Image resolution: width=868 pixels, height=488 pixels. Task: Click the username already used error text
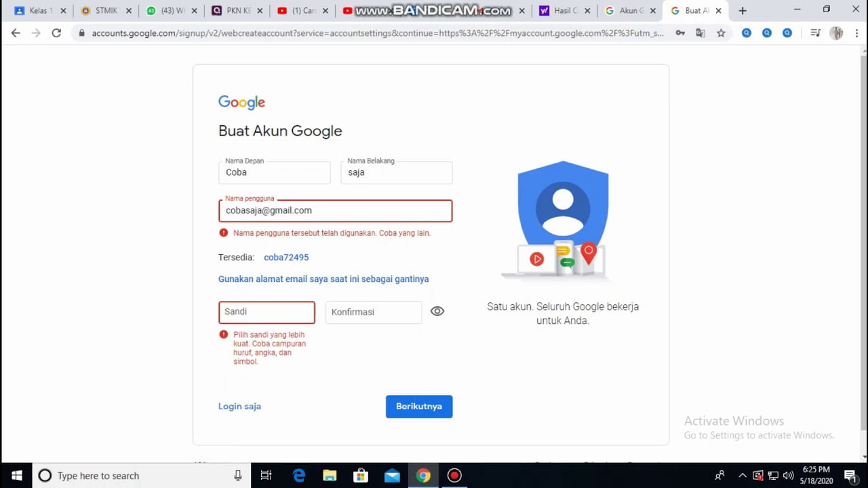pos(332,233)
